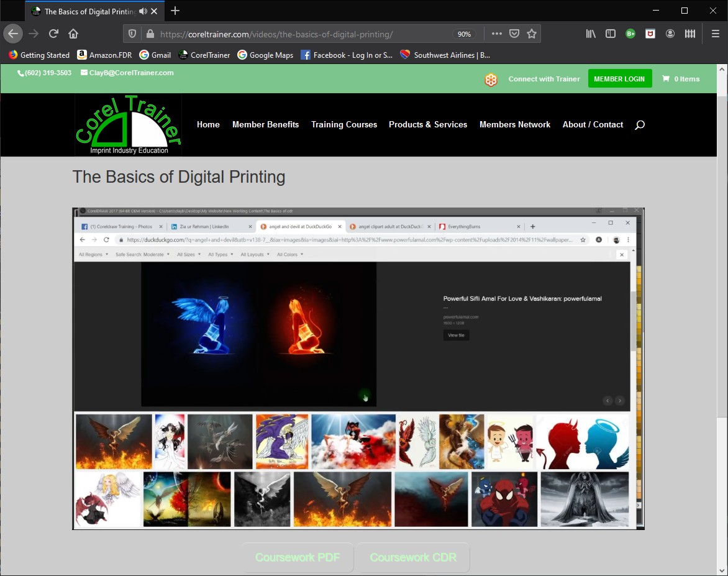The image size is (728, 576).
Task: Click the MEMBER LOGIN button
Action: pos(619,78)
